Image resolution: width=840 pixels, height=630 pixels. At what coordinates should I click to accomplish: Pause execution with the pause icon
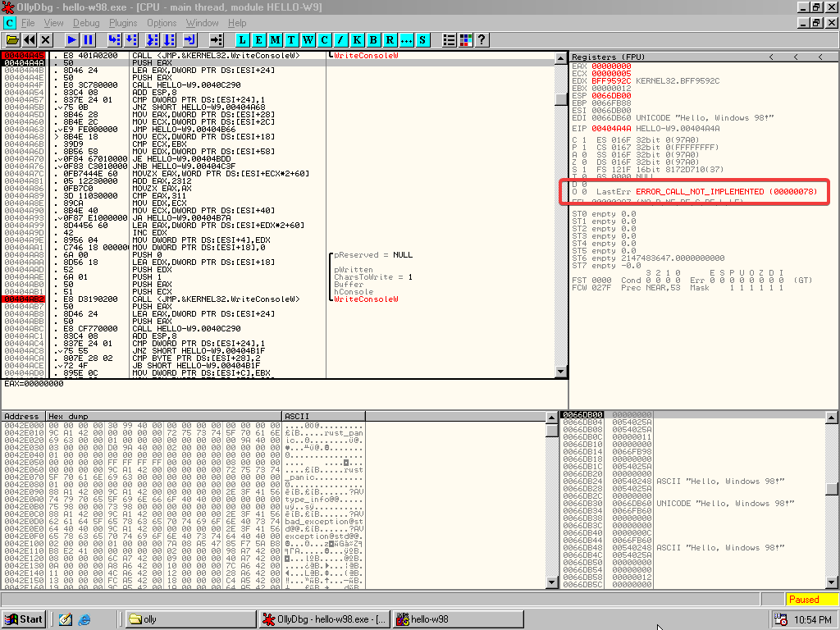[89, 40]
